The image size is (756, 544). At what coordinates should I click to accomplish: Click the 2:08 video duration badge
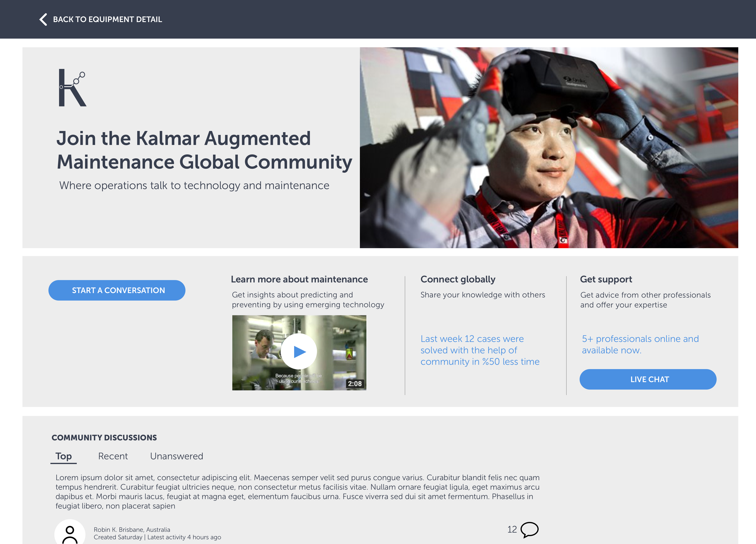pos(355,383)
